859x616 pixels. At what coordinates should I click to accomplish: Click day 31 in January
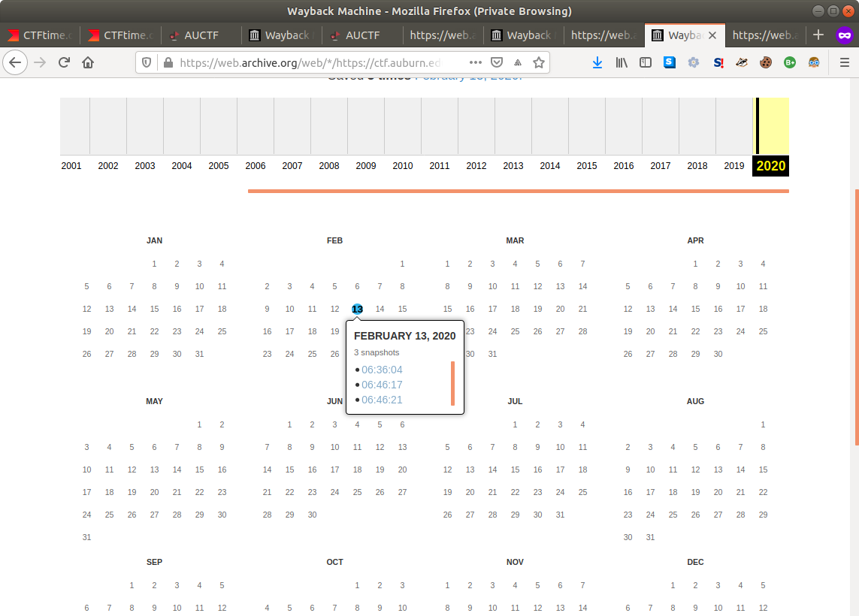199,355
